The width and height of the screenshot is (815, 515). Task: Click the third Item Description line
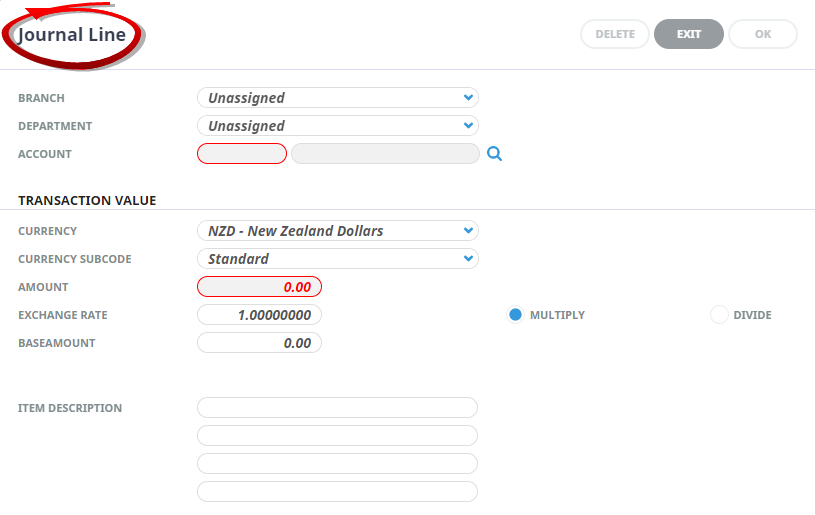337,464
